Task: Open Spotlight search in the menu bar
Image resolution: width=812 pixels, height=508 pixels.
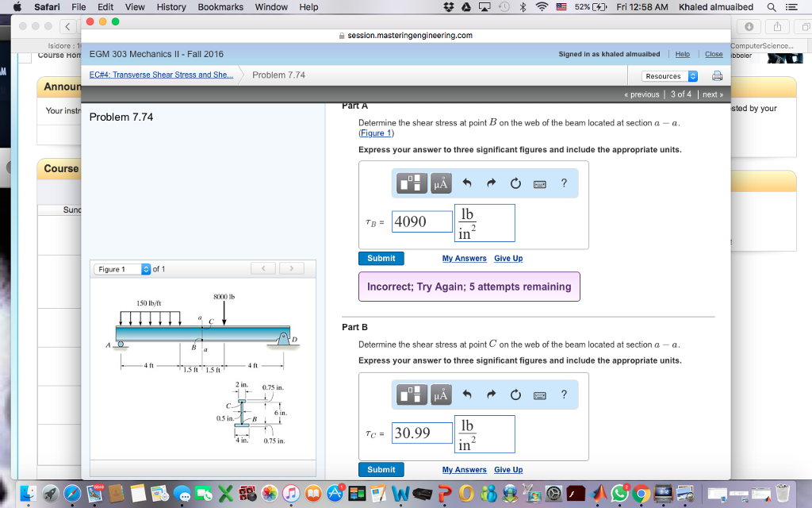Action: pos(772,7)
